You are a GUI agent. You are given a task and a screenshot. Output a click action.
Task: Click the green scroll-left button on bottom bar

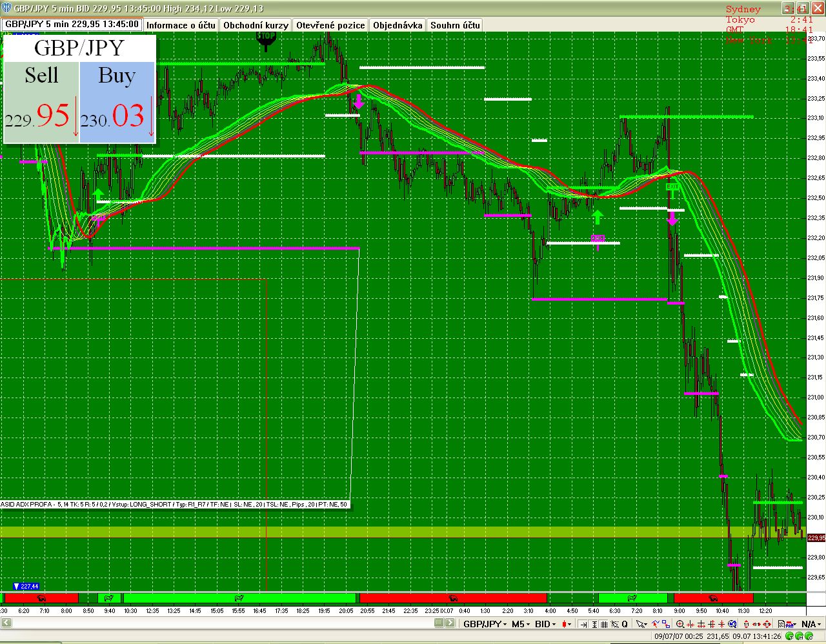pos(438,623)
